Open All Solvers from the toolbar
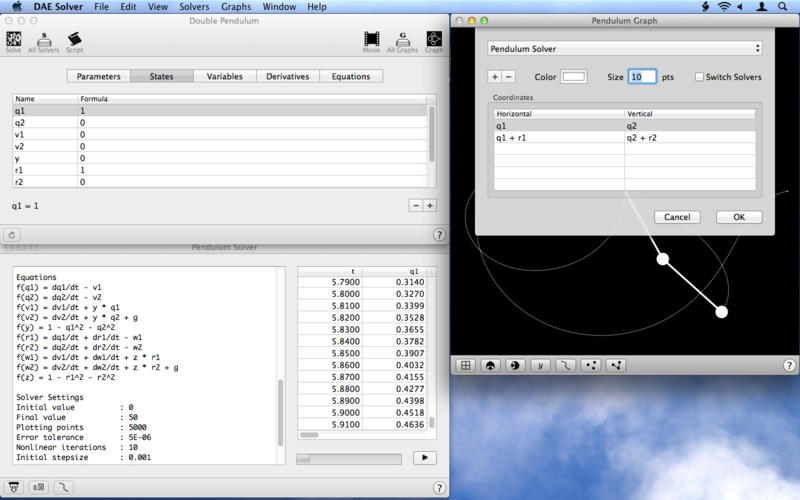 [44, 41]
